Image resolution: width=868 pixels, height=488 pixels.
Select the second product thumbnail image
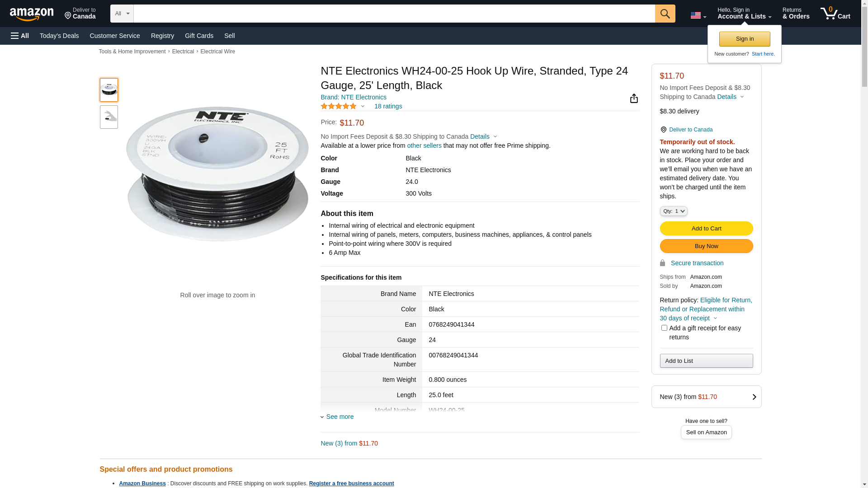tap(109, 117)
